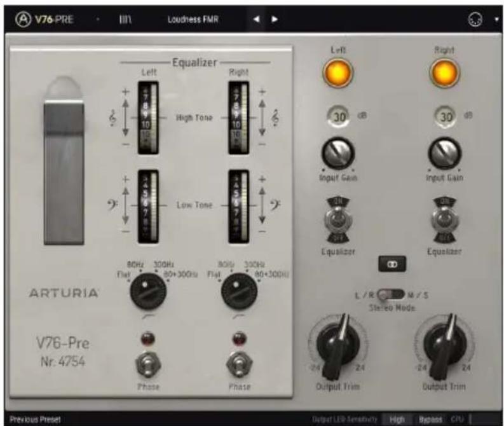
Task: Click the MIDI connector icon
Action: pos(475,20)
